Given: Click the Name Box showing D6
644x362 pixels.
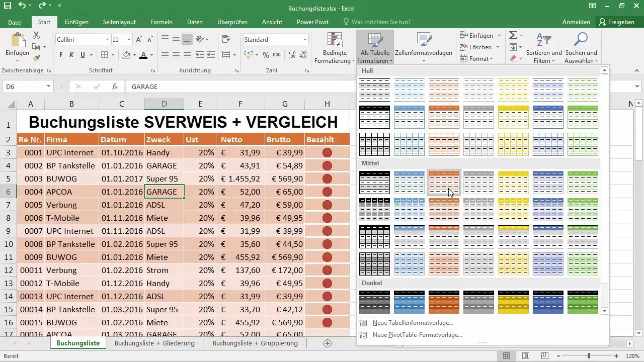Looking at the screenshot, I should coord(27,86).
